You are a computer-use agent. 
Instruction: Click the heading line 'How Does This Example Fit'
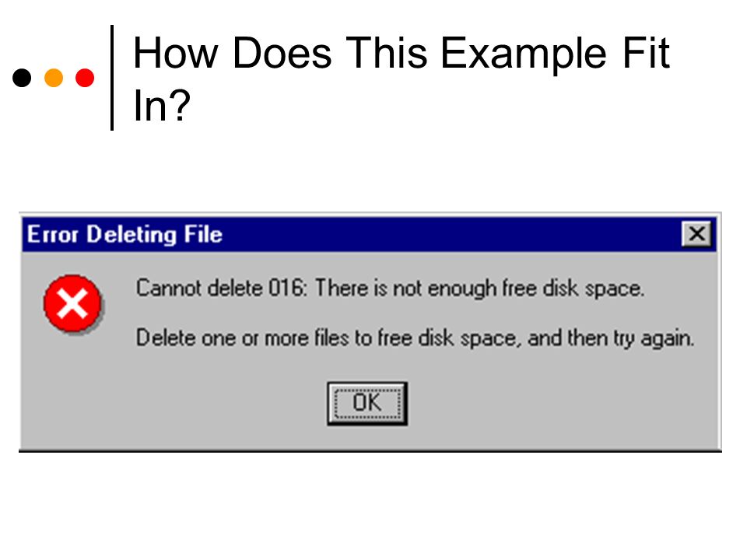tap(402, 54)
